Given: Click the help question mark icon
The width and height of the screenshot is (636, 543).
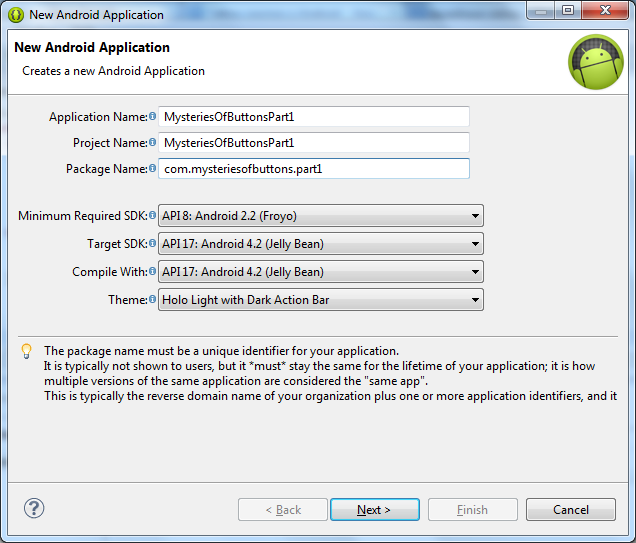Looking at the screenshot, I should click(x=34, y=508).
